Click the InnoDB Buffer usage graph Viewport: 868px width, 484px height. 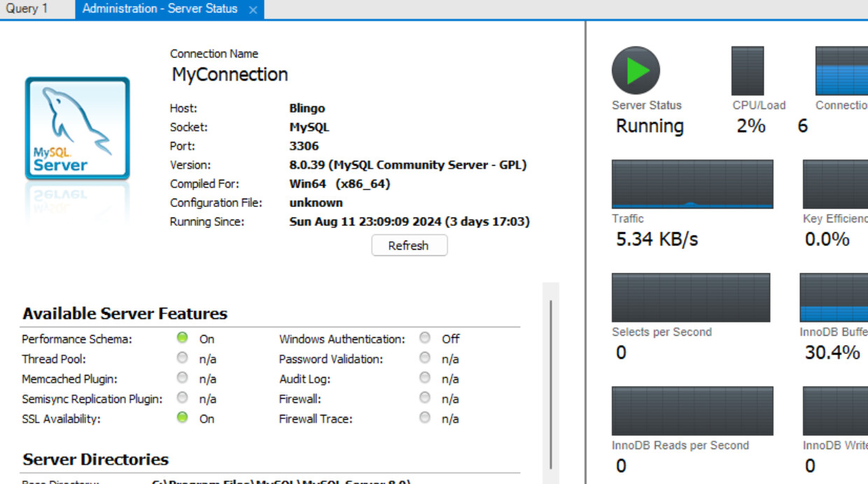[834, 297]
